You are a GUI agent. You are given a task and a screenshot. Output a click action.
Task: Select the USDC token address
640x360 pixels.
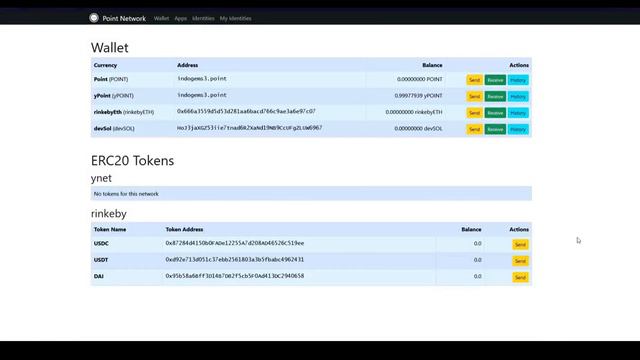pos(235,243)
